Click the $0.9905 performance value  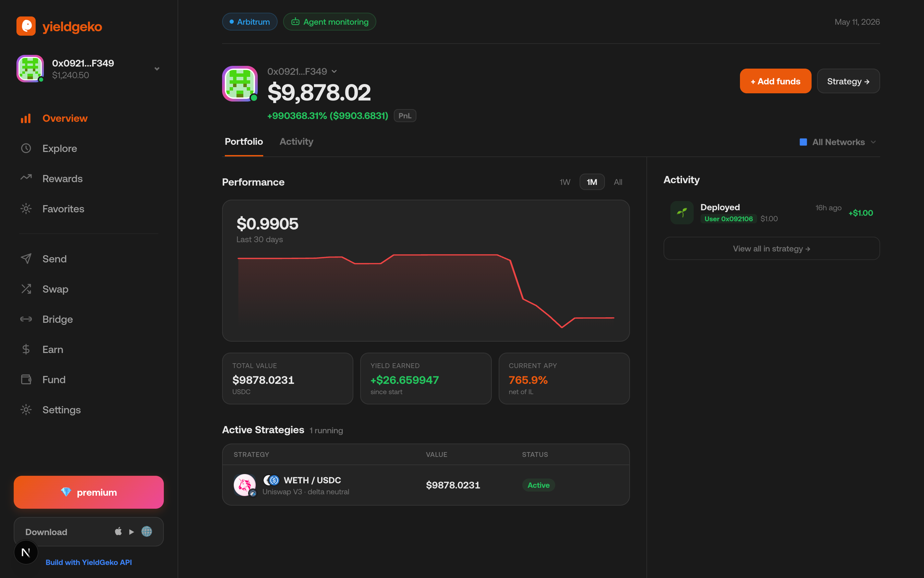coord(267,224)
